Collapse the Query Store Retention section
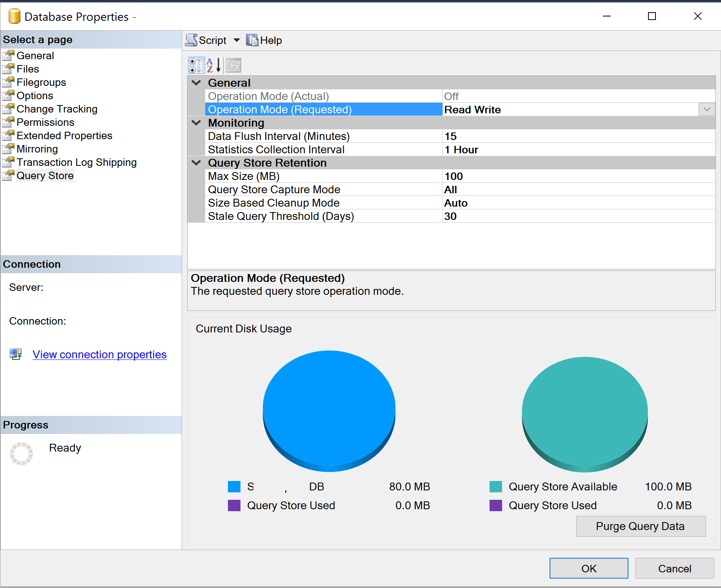Screen dimensions: 721x588 (196, 163)
